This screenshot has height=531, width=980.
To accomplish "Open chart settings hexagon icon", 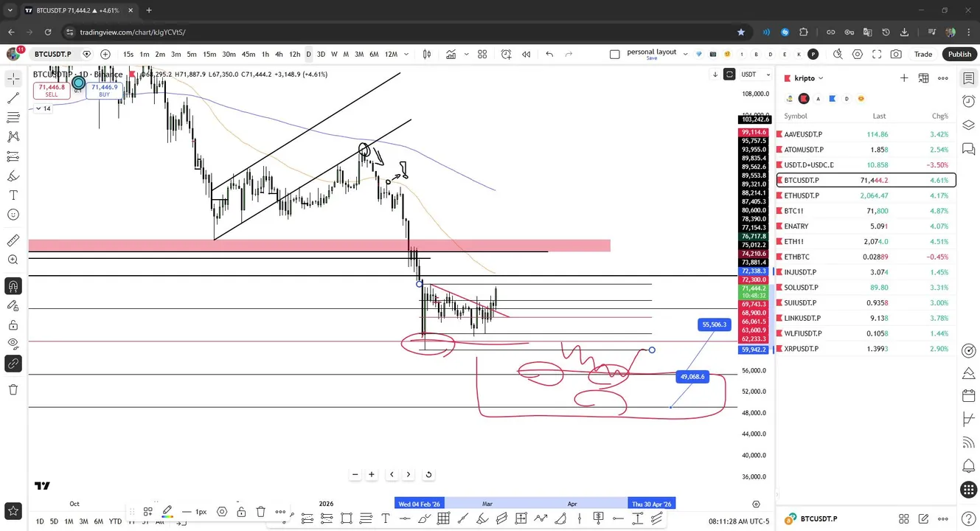I will pyautogui.click(x=858, y=54).
